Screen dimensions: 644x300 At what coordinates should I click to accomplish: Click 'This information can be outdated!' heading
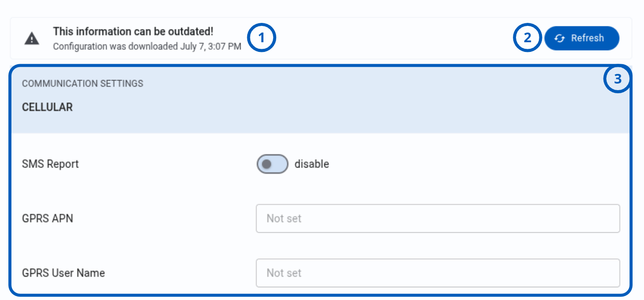[x=133, y=32]
